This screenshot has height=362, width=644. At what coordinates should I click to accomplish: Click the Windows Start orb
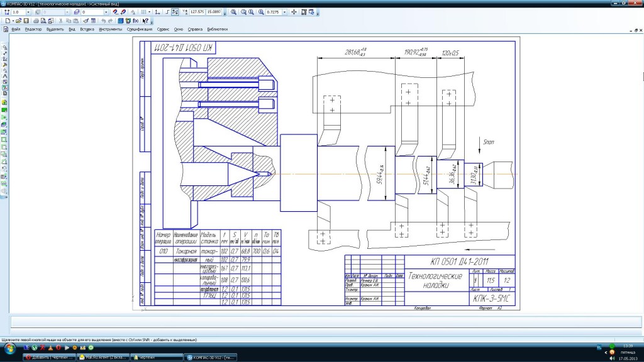[9, 349]
